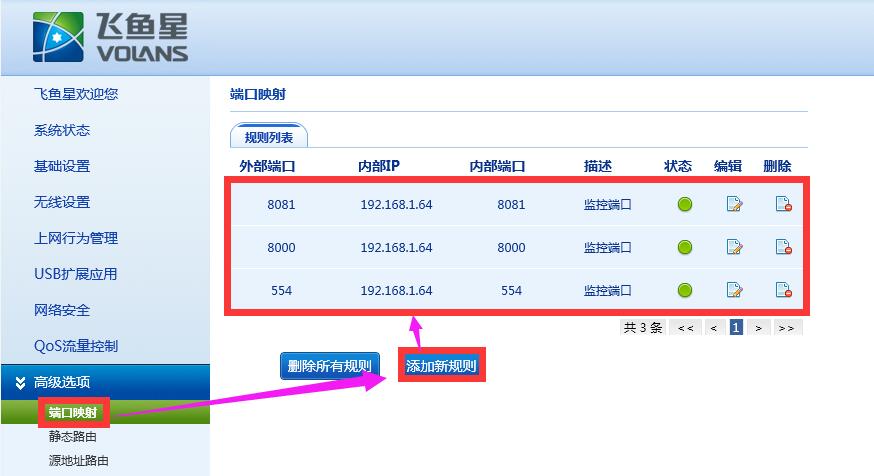This screenshot has height=476, width=874.
Task: Click external port 8000 cell
Action: tap(281, 247)
